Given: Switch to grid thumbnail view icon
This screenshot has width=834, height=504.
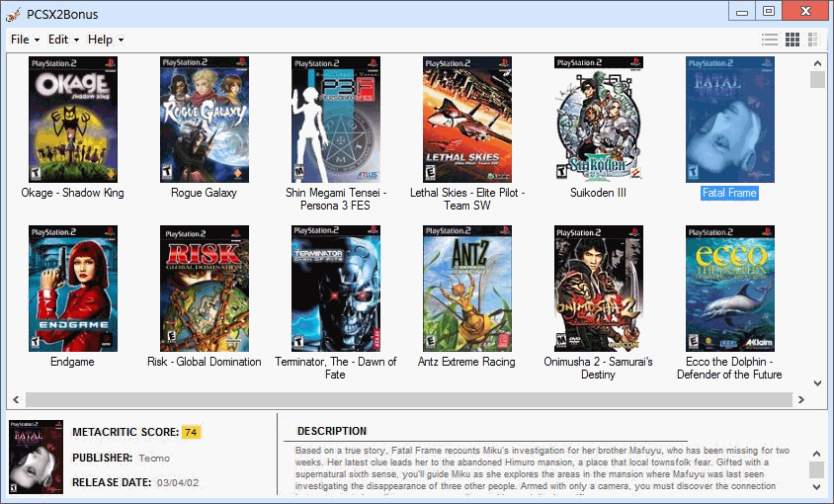Looking at the screenshot, I should [792, 40].
